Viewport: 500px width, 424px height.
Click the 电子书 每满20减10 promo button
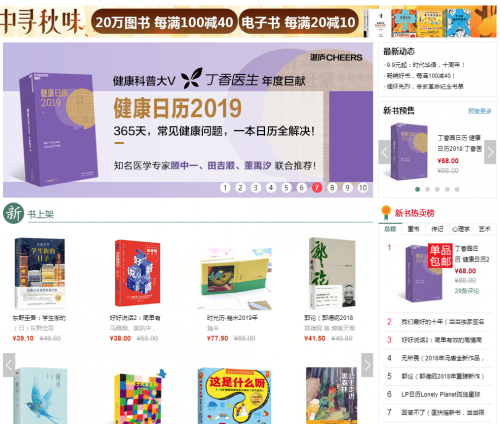coord(299,22)
